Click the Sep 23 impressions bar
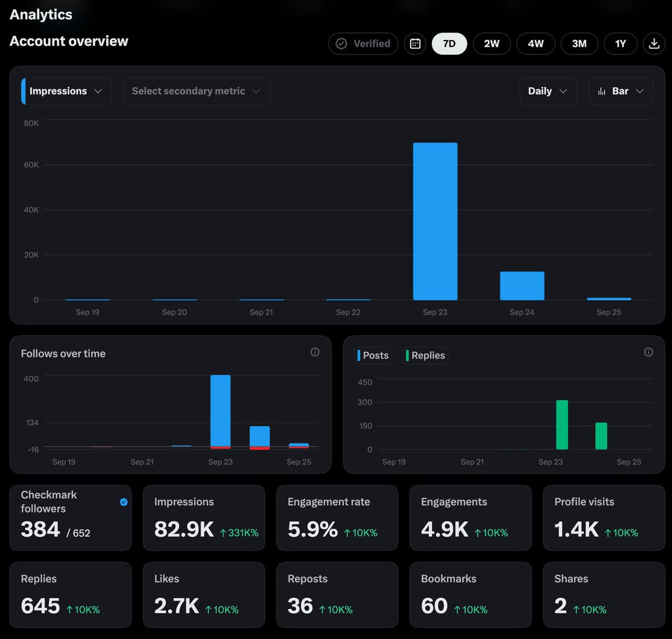The width and height of the screenshot is (672, 639). click(435, 221)
